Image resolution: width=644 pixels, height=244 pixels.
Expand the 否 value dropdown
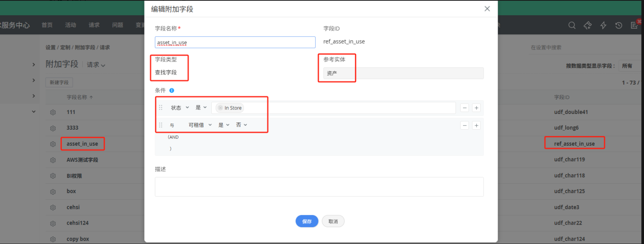pyautogui.click(x=241, y=125)
